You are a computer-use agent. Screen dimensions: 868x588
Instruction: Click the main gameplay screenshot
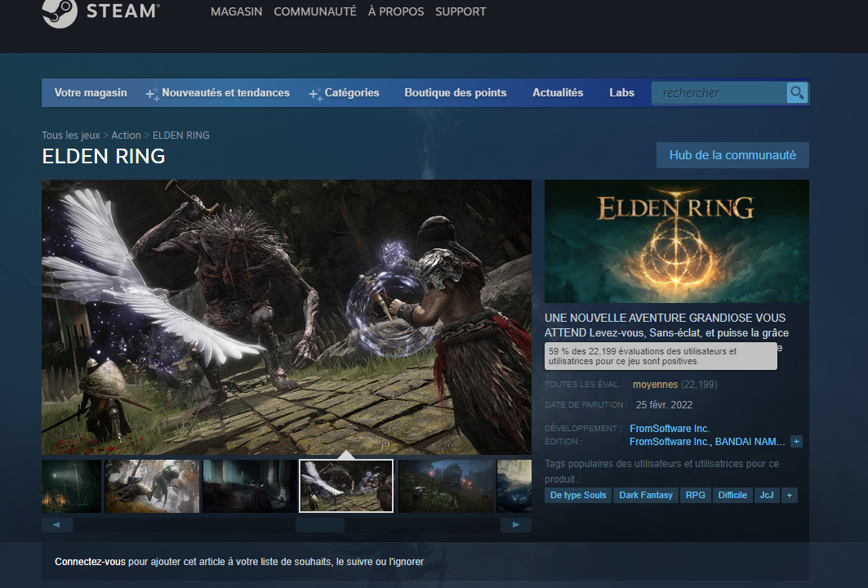click(286, 317)
